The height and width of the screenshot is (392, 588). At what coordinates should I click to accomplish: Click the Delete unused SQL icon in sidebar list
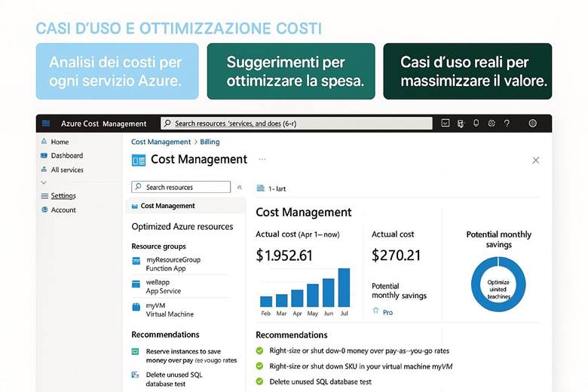(135, 375)
